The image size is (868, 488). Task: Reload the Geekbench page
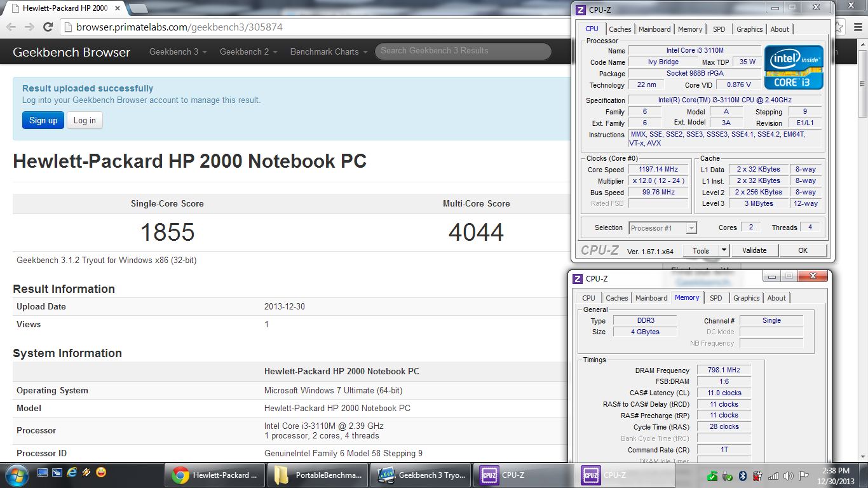pyautogui.click(x=48, y=27)
